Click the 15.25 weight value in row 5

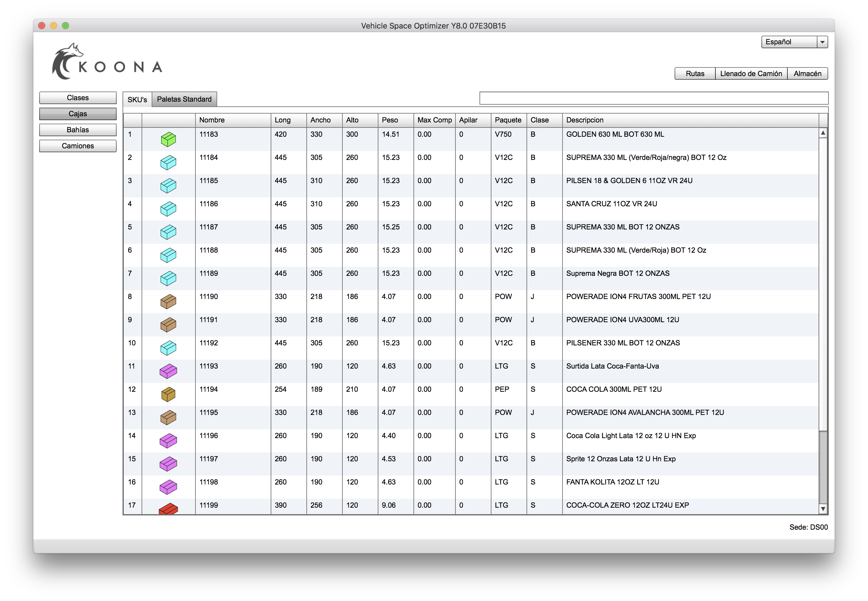tap(391, 227)
